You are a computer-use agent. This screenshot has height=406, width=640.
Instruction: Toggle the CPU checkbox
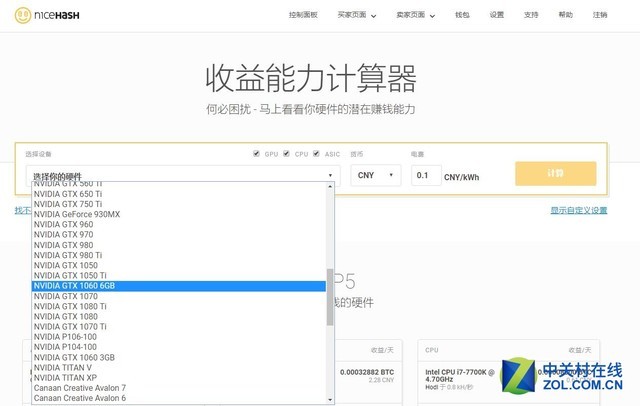287,153
